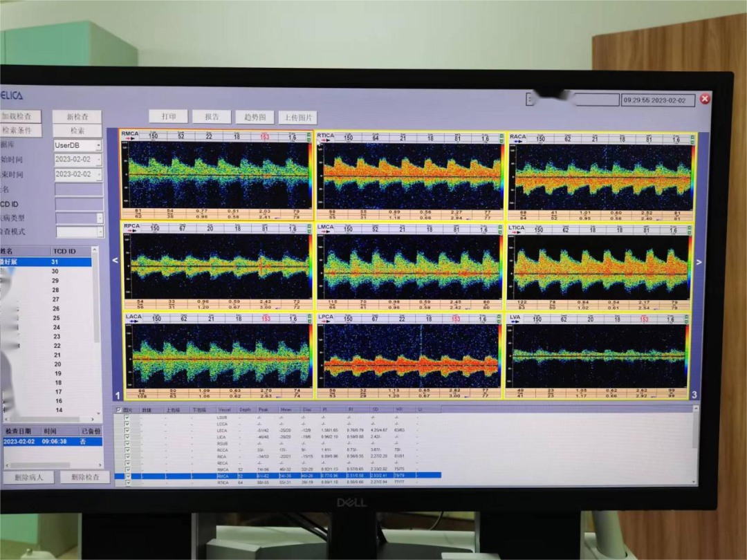Click the 删除检查 delete exam button
The height and width of the screenshot is (560, 747).
pos(85,477)
